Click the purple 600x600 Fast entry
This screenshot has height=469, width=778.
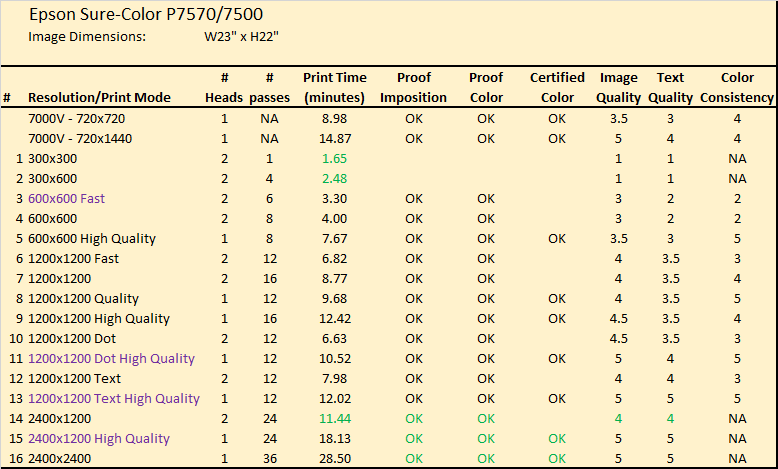coord(66,199)
